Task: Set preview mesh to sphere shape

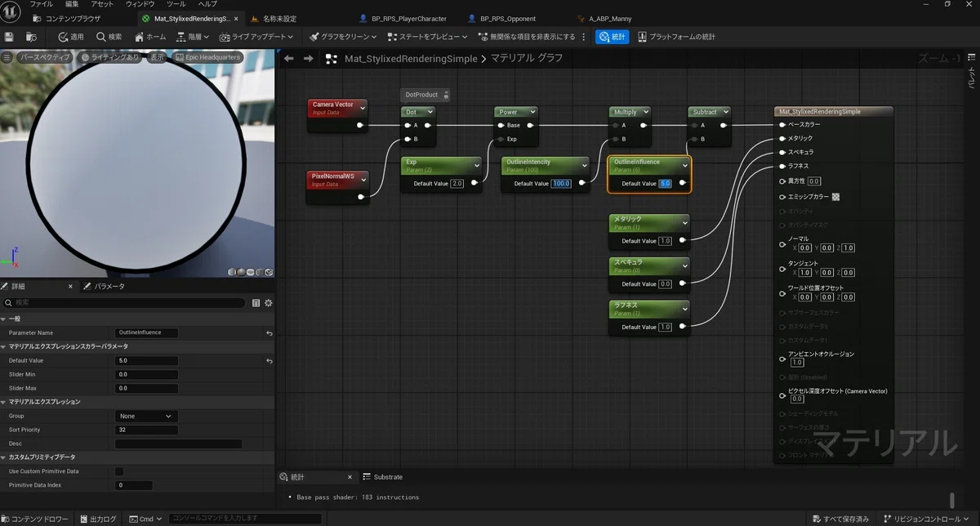Action: pyautogui.click(x=242, y=271)
